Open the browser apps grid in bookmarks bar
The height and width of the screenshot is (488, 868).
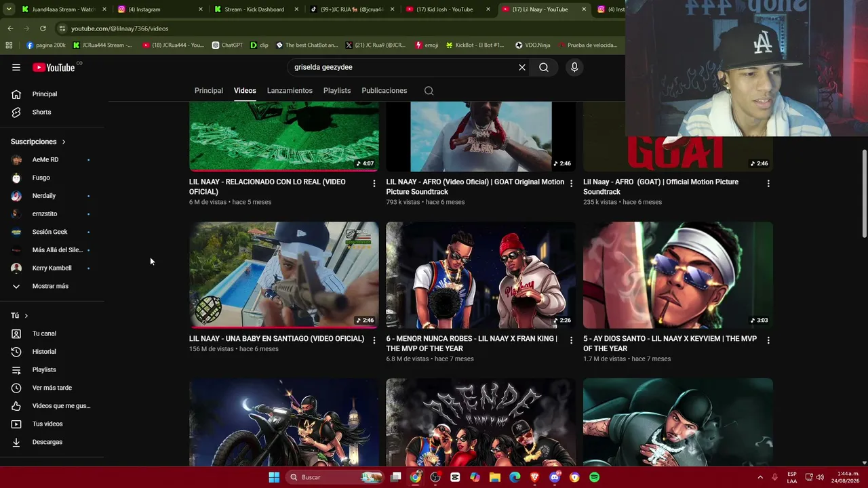point(9,45)
